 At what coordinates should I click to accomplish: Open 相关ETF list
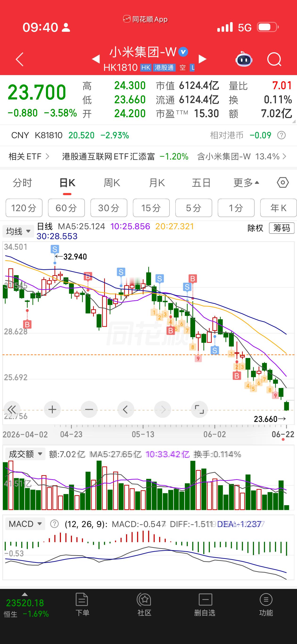pyautogui.click(x=29, y=157)
